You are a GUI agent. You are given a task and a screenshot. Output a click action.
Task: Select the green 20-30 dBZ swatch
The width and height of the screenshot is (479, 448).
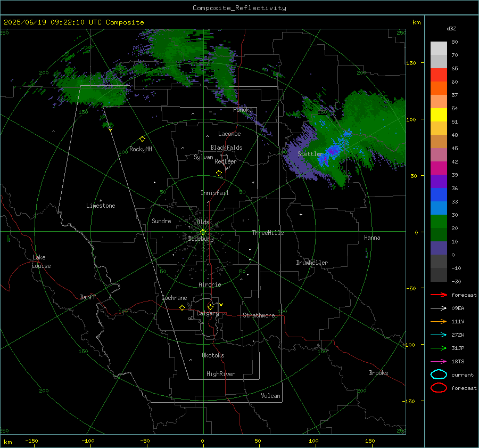tap(439, 222)
